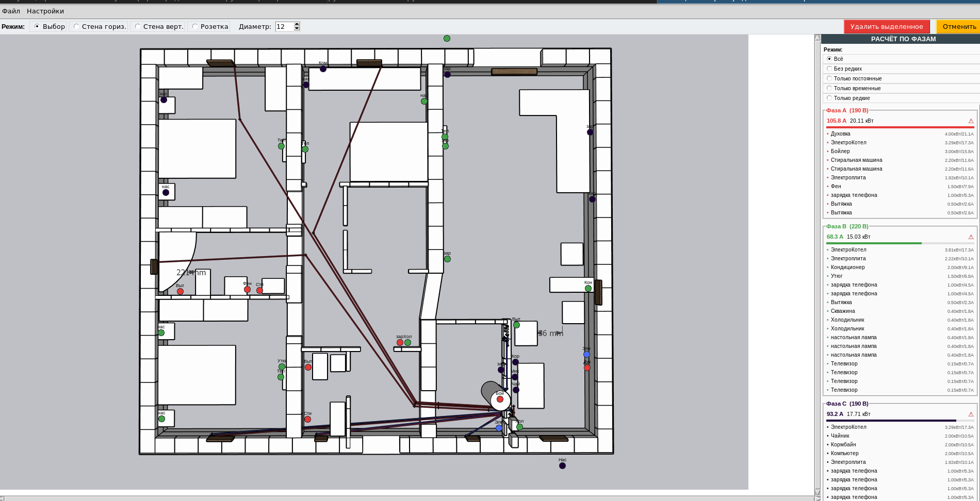Open the Файл menu

point(11,11)
